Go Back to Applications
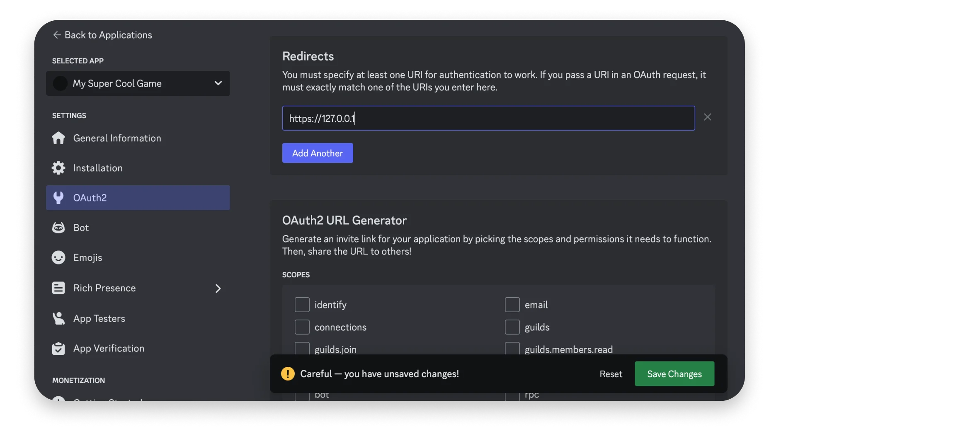 (x=102, y=35)
